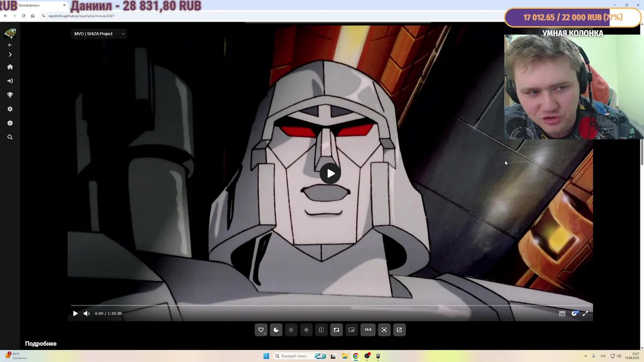This screenshot has height=362, width=644.
Task: Open the last pinned taskbar app icon
Action: (378, 356)
